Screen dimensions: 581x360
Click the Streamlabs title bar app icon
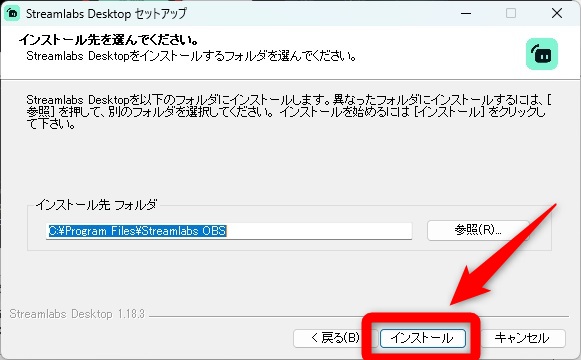[x=12, y=14]
